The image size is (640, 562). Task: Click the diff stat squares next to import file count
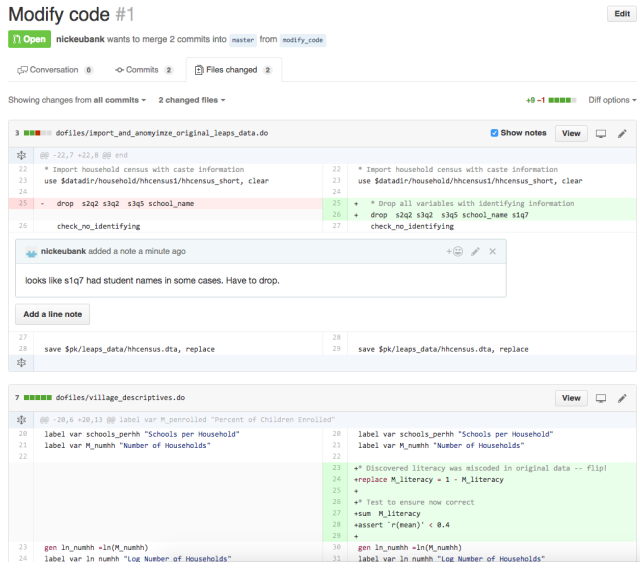(x=38, y=133)
